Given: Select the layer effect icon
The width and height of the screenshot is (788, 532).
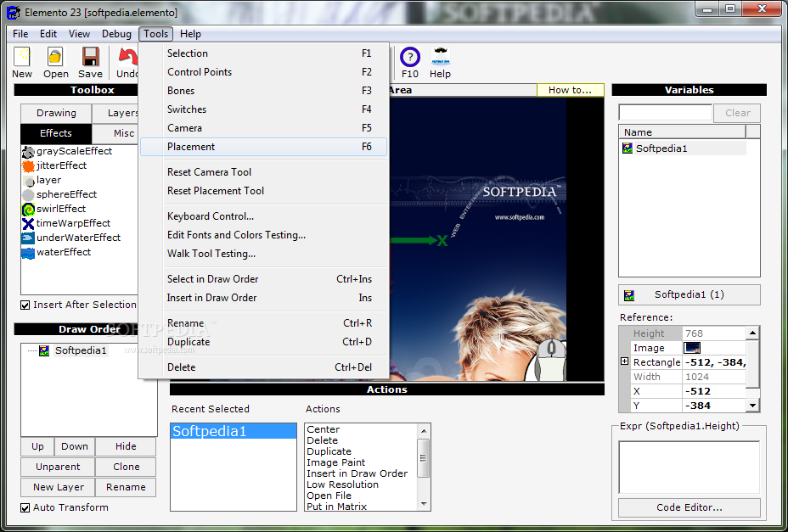Looking at the screenshot, I should click(28, 181).
